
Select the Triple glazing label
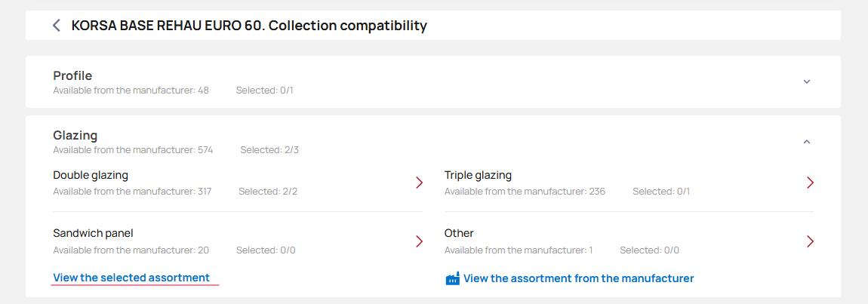pos(478,175)
